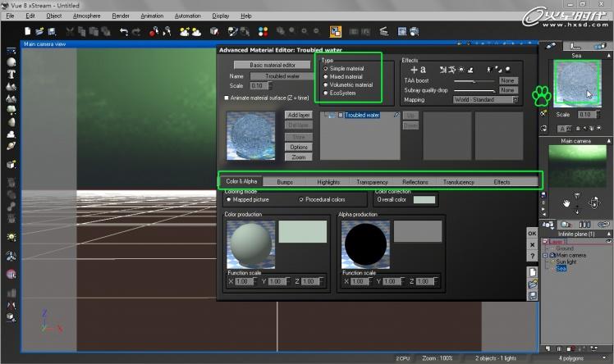
Task: Click the New scene file icon
Action: [x=28, y=31]
